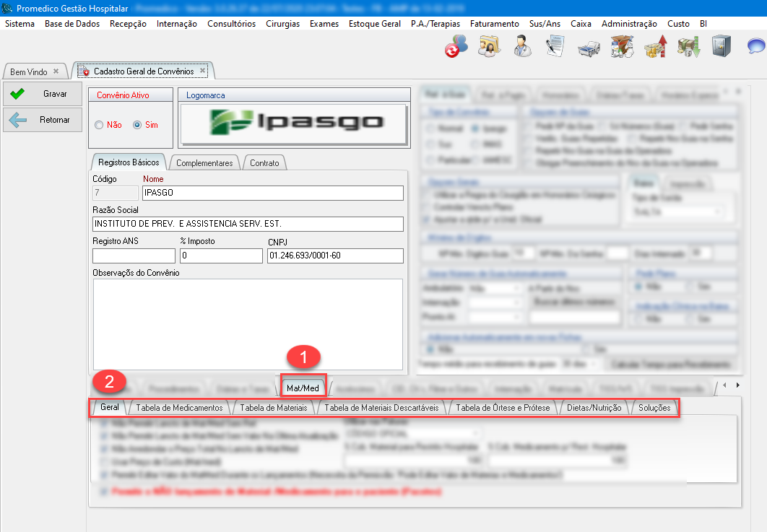Click the refresh users icon in toolbar

pos(456,46)
